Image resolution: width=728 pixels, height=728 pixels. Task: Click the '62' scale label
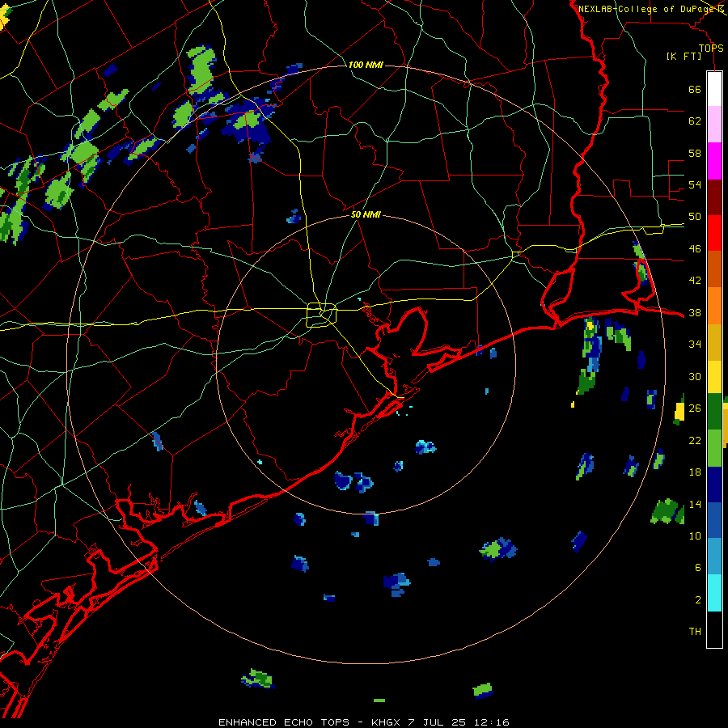point(695,121)
